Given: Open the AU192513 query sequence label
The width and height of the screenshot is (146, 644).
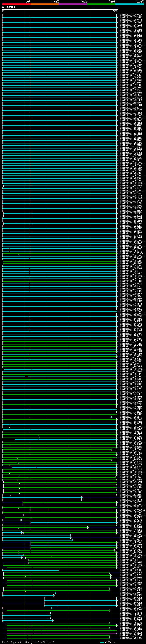Looking at the screenshot, I should (x=8, y=7).
